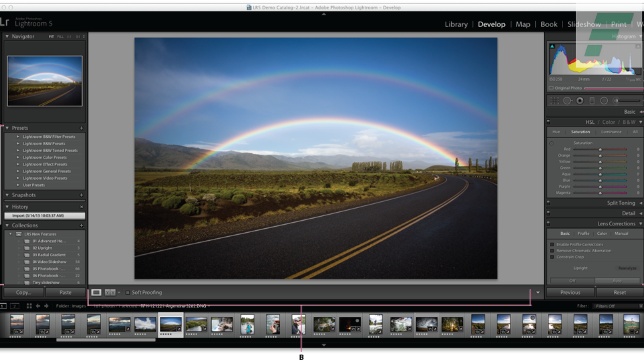
Task: Set Navigator zoom to 1:1
Action: [69, 37]
